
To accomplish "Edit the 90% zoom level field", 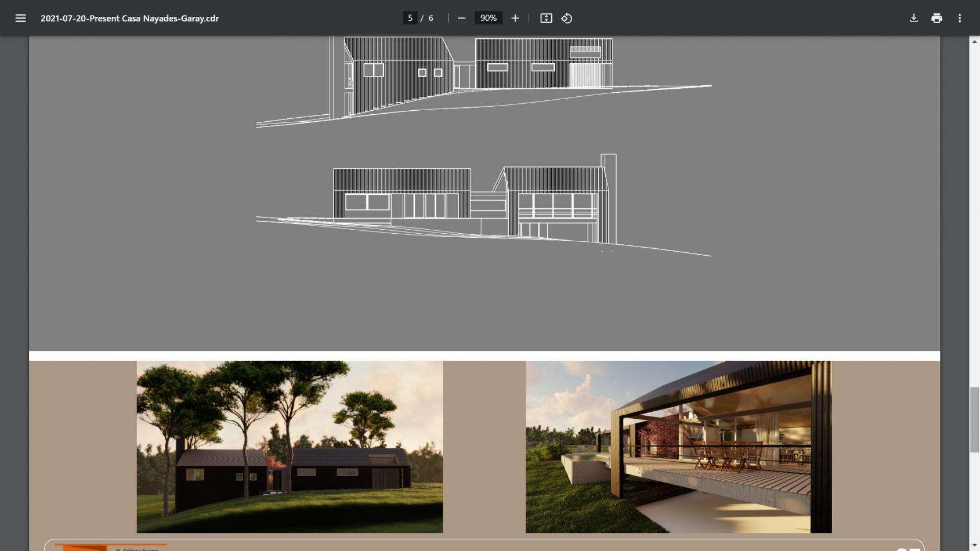I will (x=489, y=18).
